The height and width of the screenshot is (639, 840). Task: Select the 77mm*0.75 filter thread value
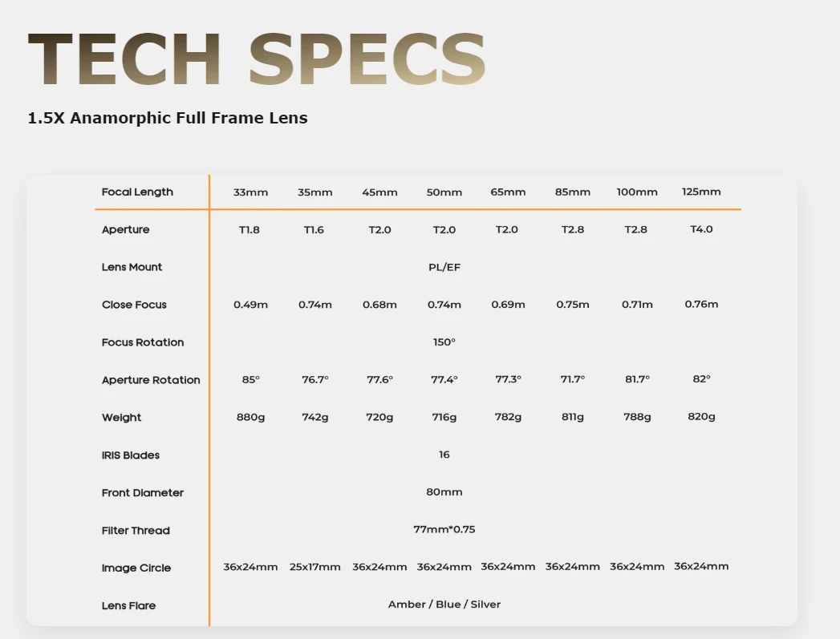[x=444, y=529]
